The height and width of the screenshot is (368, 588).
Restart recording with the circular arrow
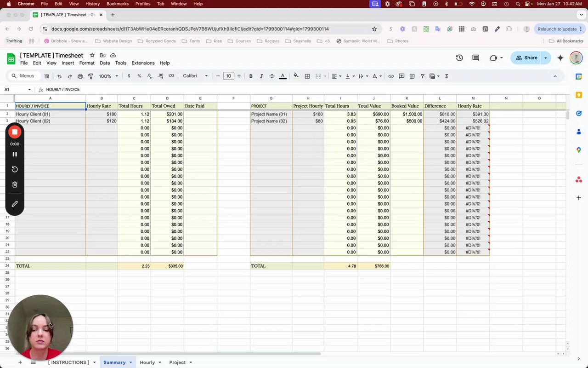point(15,169)
